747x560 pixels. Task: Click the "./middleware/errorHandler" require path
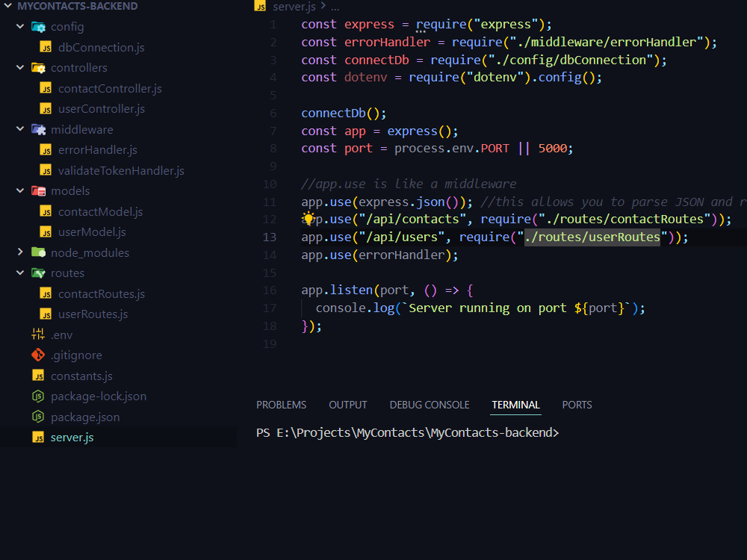tap(607, 42)
